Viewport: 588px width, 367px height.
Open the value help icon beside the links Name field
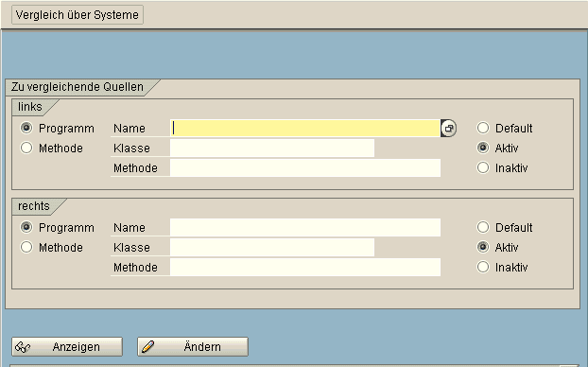(x=448, y=129)
